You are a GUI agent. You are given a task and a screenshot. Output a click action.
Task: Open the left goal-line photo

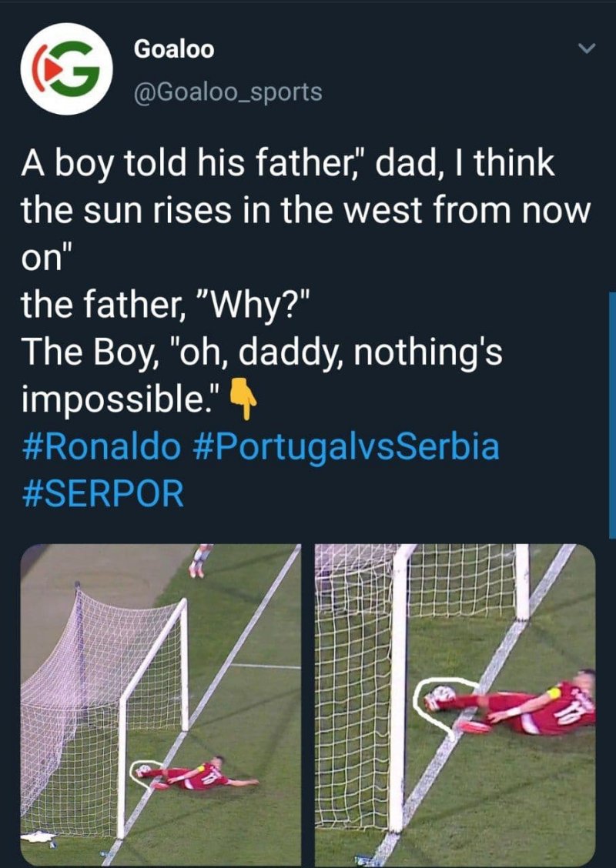pos(160,704)
